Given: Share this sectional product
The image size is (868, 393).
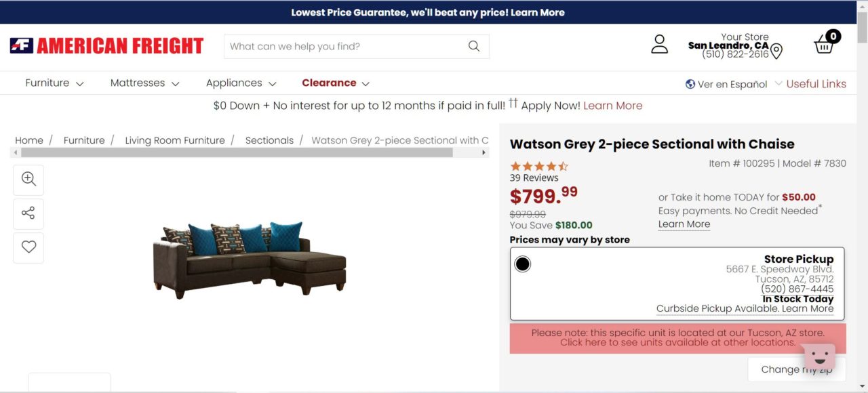Looking at the screenshot, I should (28, 213).
